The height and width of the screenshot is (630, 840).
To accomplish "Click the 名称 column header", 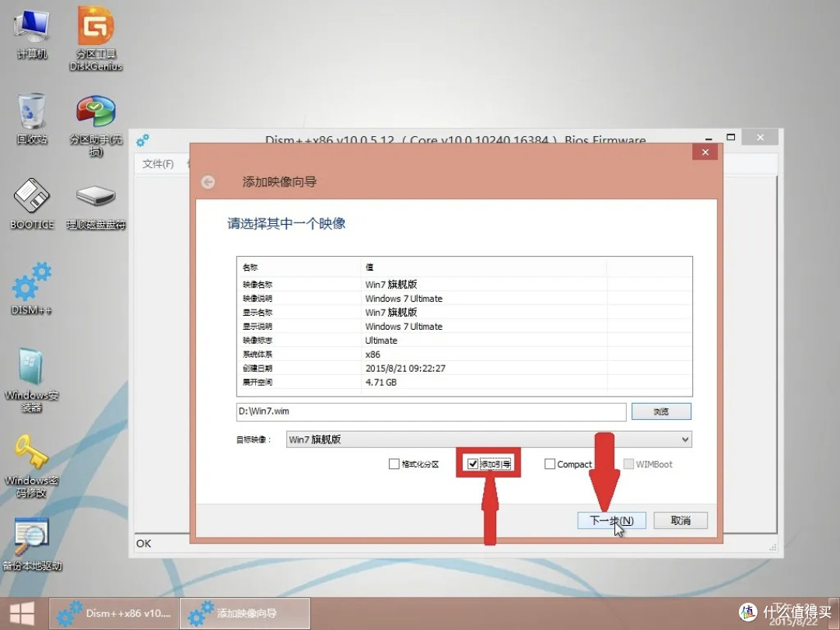I will 299,268.
